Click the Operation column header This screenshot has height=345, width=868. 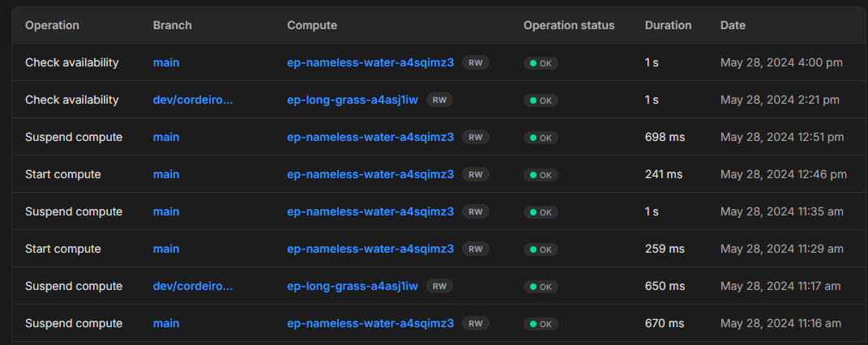coord(52,25)
